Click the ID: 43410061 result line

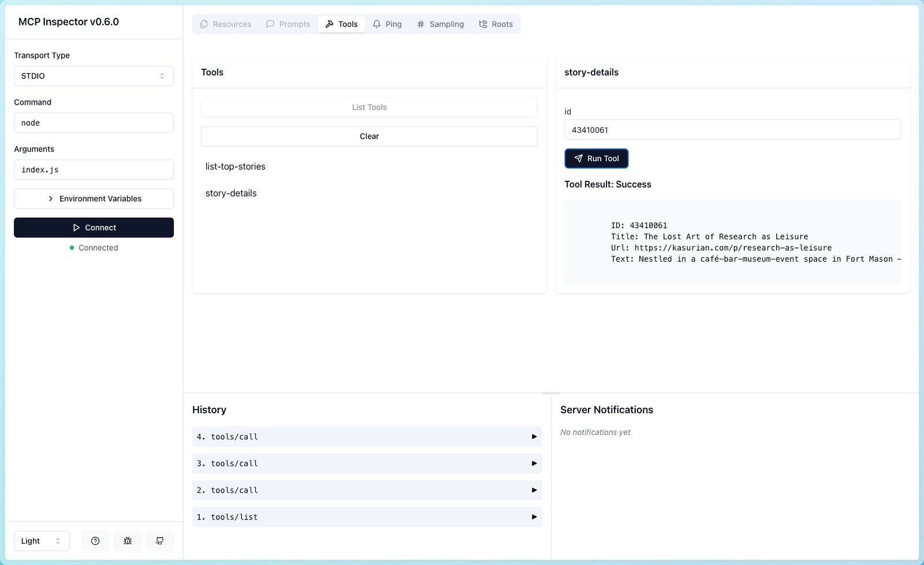click(639, 225)
